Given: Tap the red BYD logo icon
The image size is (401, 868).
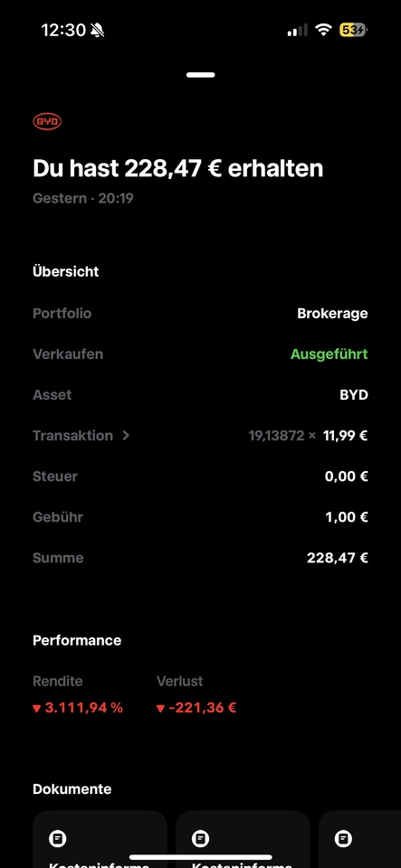Looking at the screenshot, I should 47,121.
